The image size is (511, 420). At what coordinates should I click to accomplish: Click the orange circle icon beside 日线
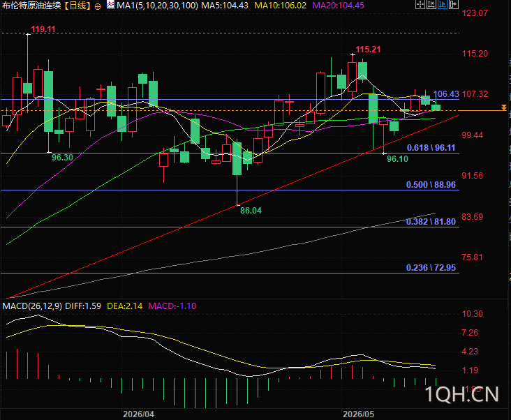coord(98,6)
